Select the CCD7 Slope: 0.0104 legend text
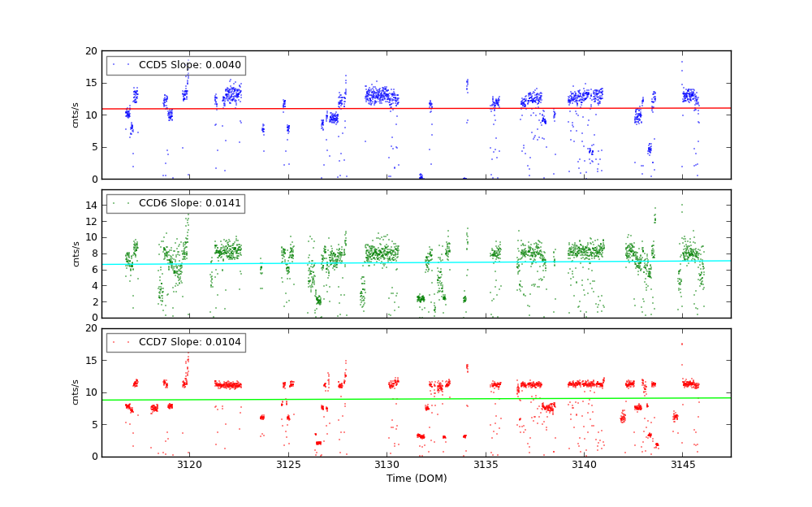The width and height of the screenshot is (812, 507). [189, 342]
